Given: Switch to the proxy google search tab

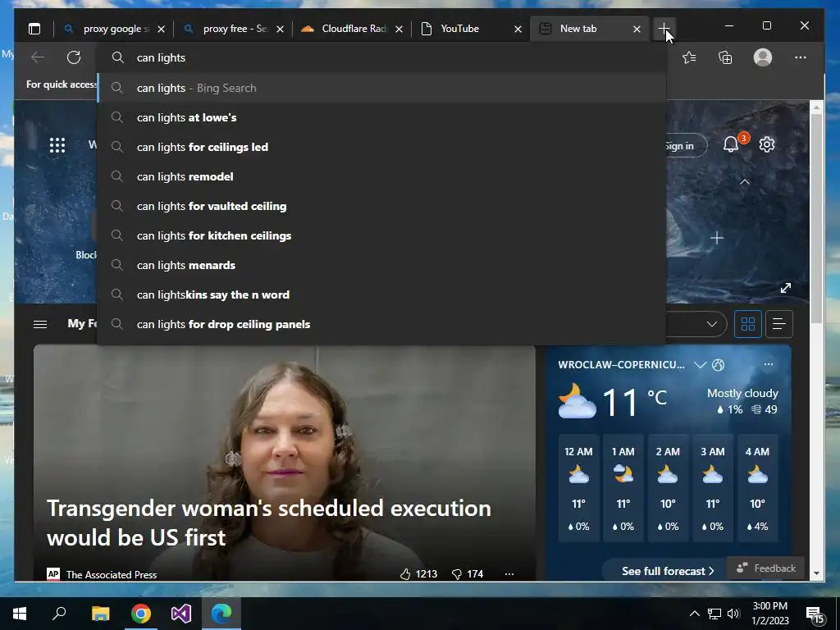Looking at the screenshot, I should tap(113, 29).
